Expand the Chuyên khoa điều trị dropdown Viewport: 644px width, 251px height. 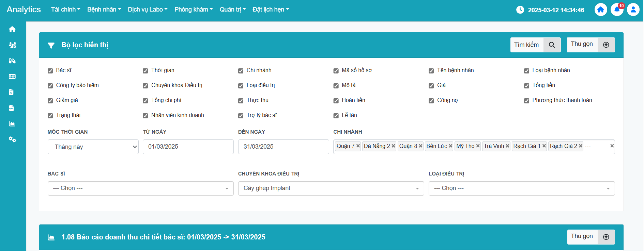point(331,188)
